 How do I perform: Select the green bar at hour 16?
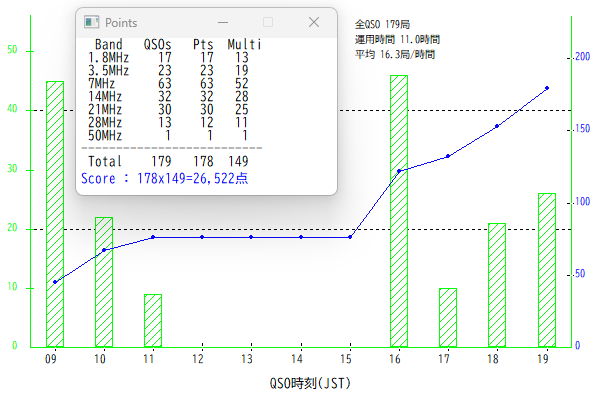click(x=399, y=211)
